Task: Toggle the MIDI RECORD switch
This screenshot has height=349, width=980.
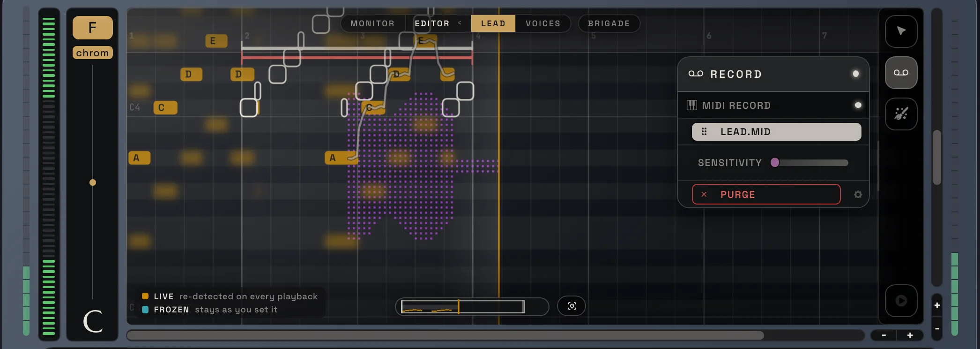Action: coord(858,105)
